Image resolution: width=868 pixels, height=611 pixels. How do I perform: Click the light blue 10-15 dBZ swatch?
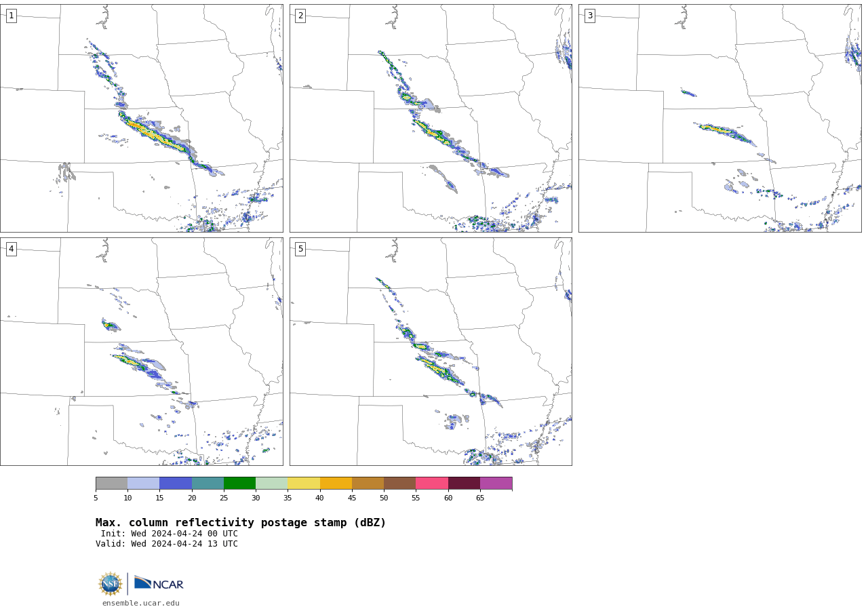click(143, 483)
